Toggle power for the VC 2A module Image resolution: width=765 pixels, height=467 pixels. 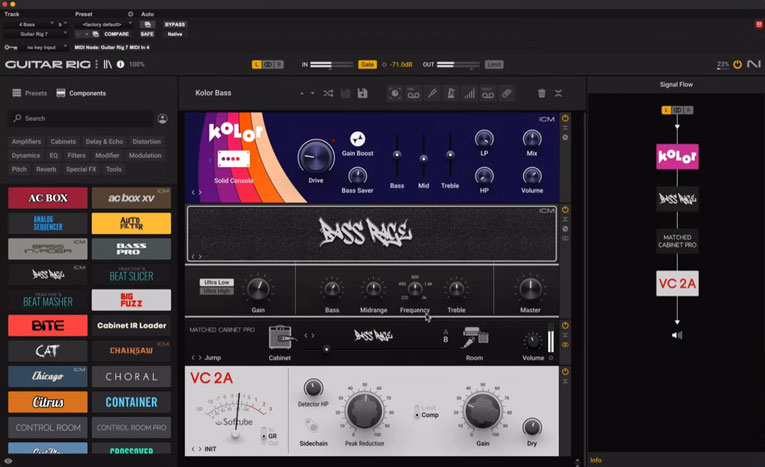click(565, 372)
